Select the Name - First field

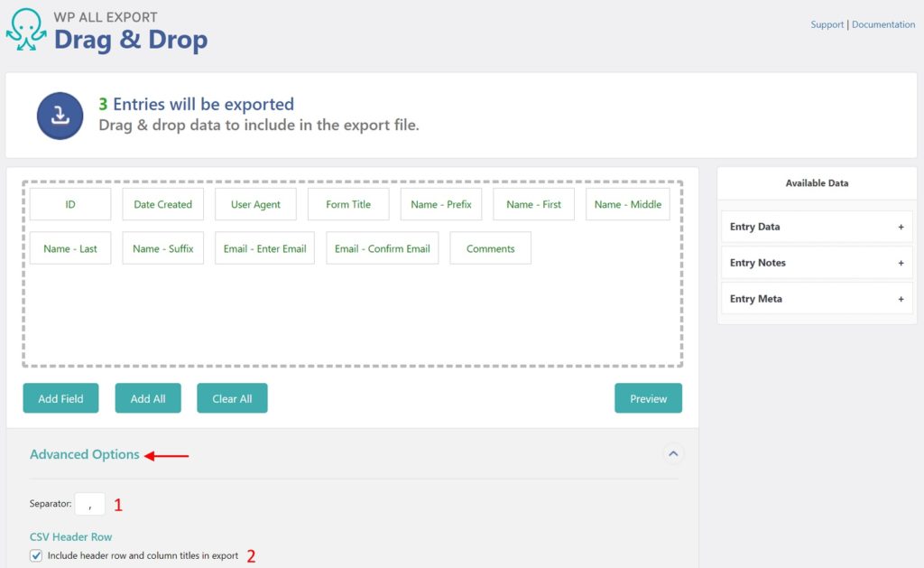click(x=533, y=204)
